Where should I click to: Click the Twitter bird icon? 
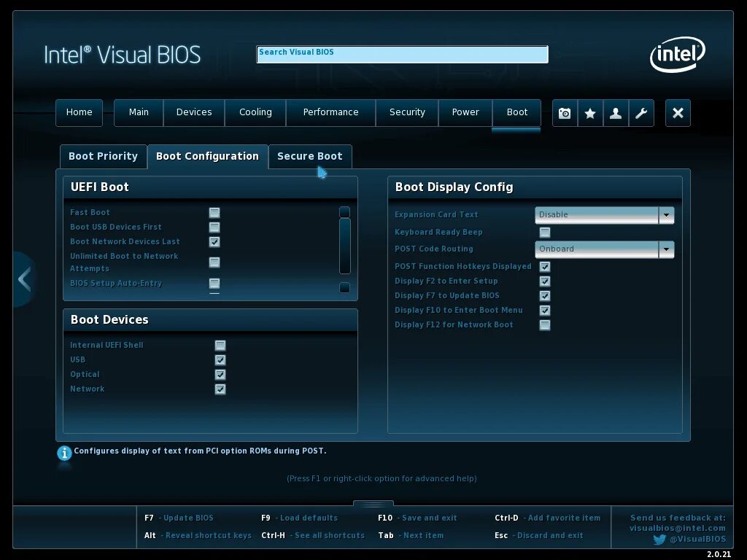[x=659, y=540]
